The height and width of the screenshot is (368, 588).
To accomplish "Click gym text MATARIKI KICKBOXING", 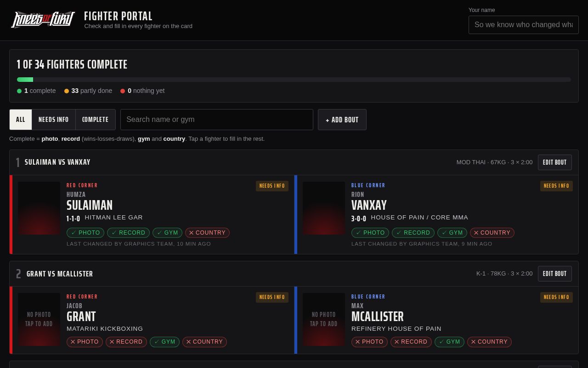I will tap(105, 329).
